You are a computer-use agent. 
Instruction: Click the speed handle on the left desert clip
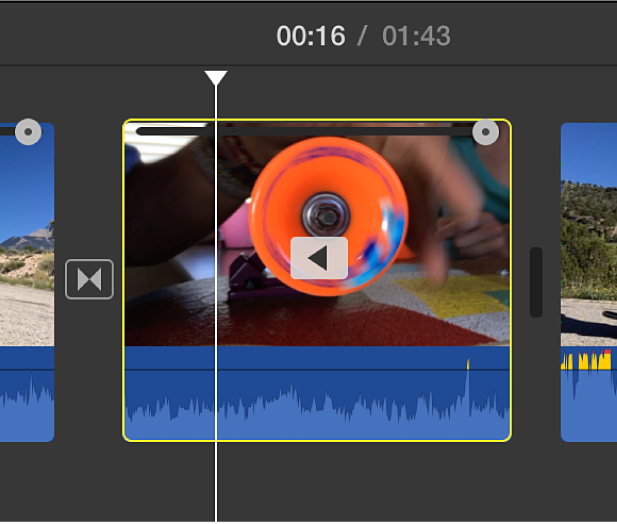point(28,132)
